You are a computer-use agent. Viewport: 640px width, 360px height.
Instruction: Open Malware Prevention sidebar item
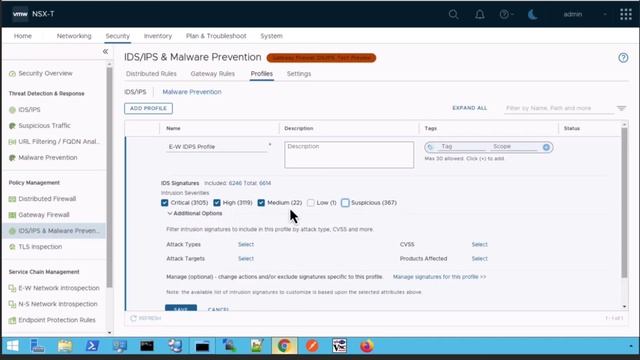48,158
